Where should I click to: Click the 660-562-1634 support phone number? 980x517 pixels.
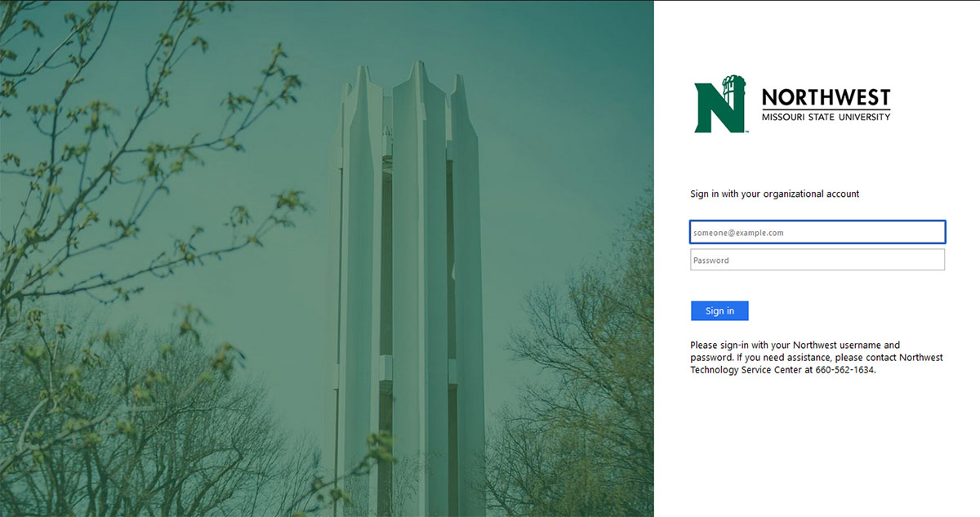[x=844, y=370]
